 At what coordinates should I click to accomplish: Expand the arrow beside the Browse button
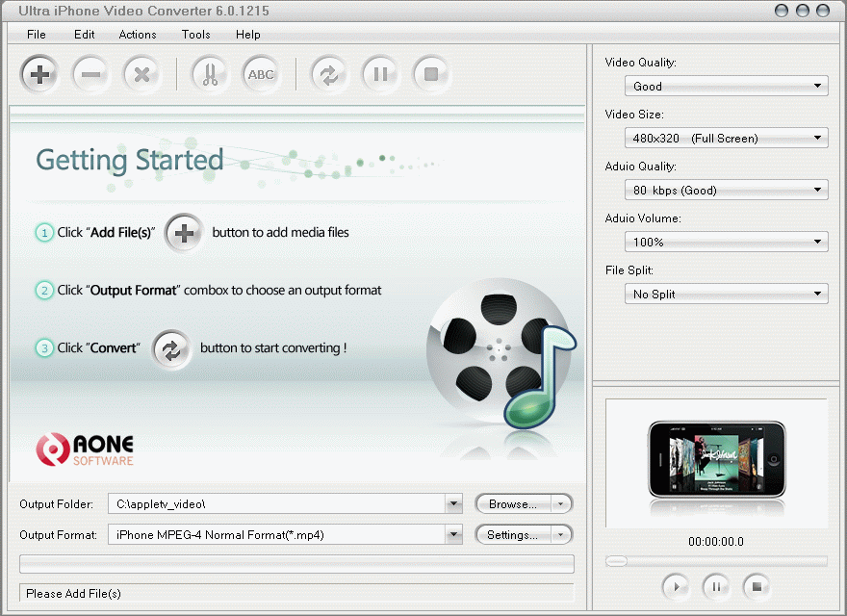coord(561,504)
